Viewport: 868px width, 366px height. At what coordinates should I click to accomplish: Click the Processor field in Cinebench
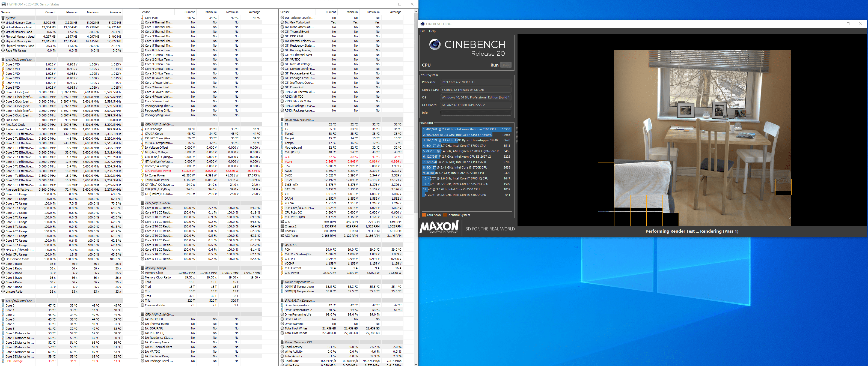pos(475,82)
